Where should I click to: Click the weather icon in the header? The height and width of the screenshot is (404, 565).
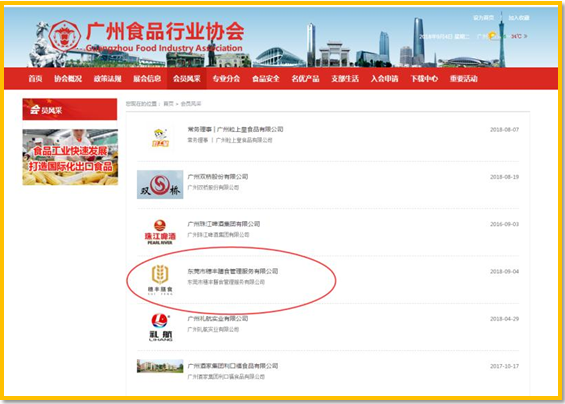[x=493, y=36]
